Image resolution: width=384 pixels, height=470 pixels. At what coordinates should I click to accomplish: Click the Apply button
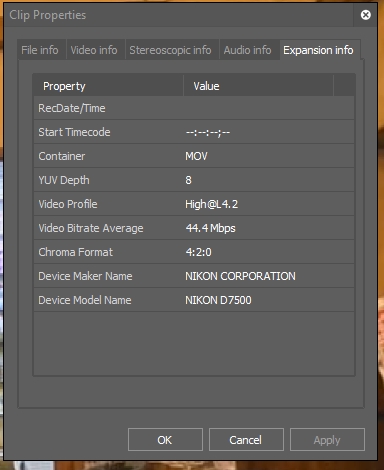pyautogui.click(x=327, y=440)
